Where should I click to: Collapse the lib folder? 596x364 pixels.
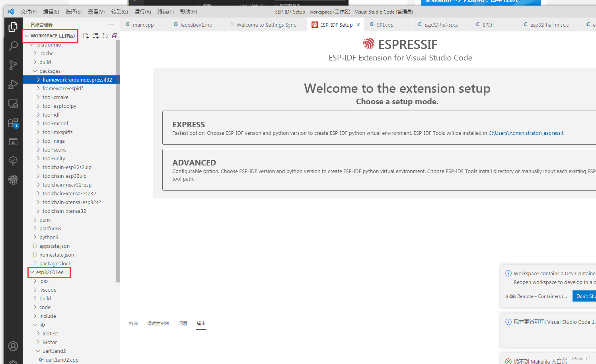(x=71, y=325)
